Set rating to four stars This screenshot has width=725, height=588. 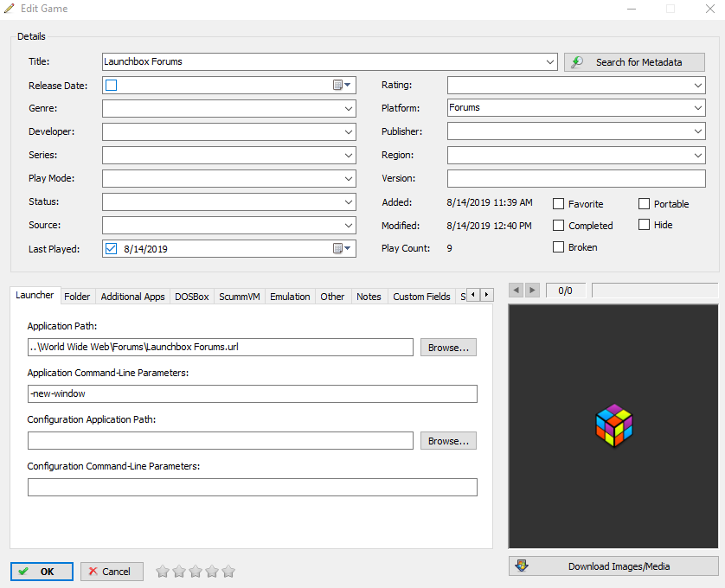[x=212, y=572]
